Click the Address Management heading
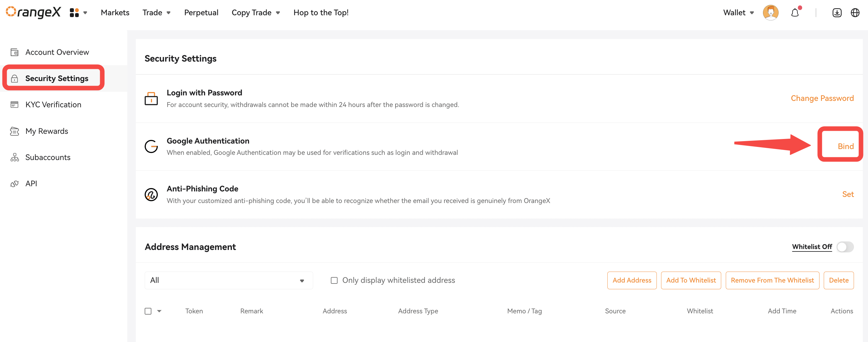 click(x=190, y=247)
